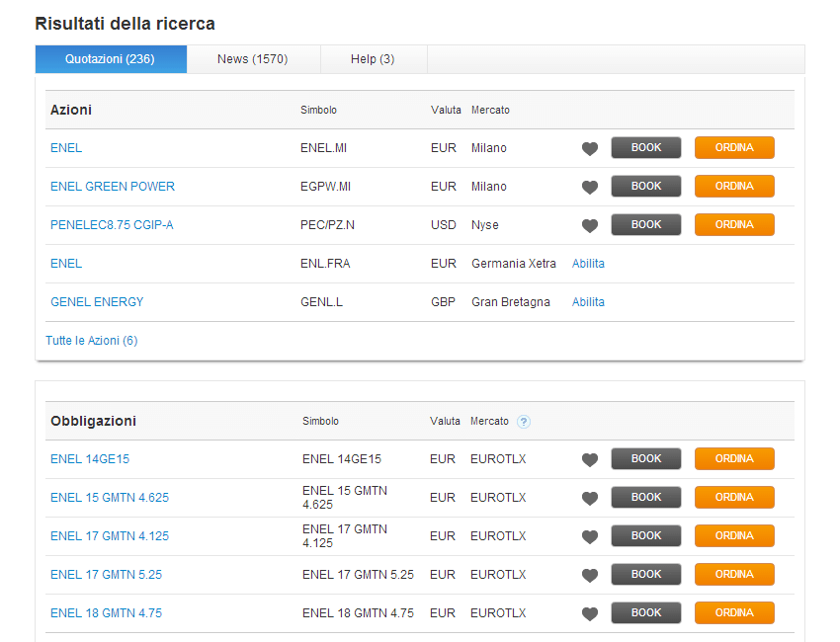Click Germania Xetra market cell
The image size is (840, 642).
point(514,264)
